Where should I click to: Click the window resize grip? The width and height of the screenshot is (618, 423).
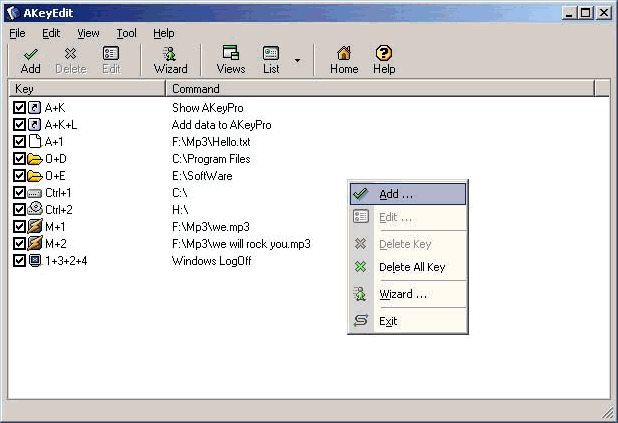tap(608, 413)
